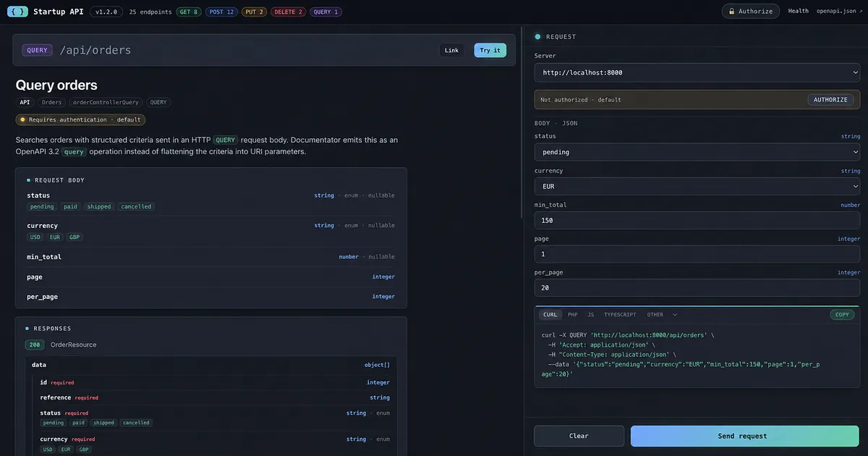
Task: Filter by POST 12 badge
Action: click(x=221, y=12)
